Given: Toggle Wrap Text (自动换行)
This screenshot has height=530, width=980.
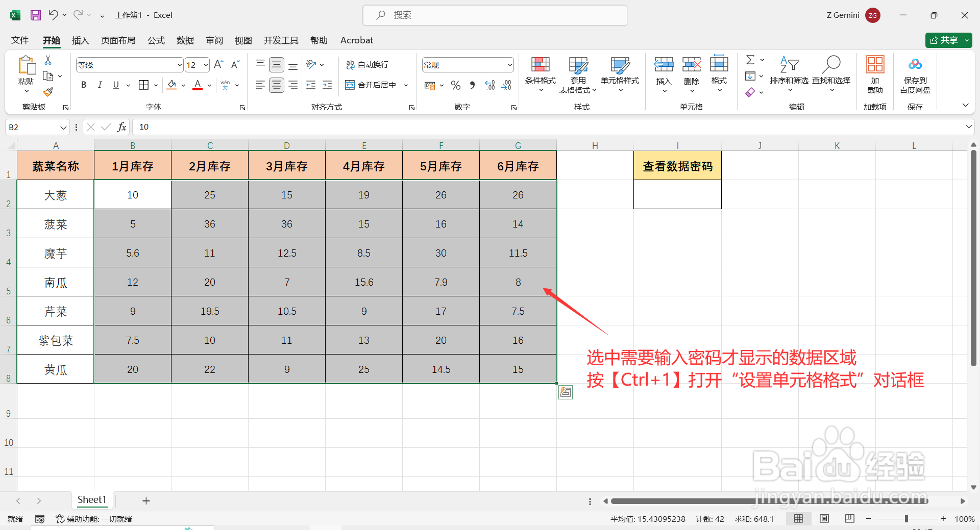Looking at the screenshot, I should (367, 64).
